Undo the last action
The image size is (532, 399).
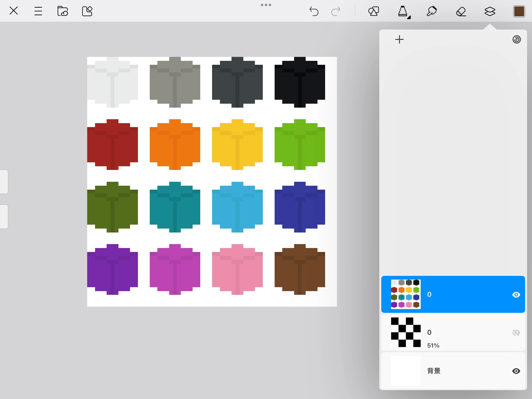[314, 11]
